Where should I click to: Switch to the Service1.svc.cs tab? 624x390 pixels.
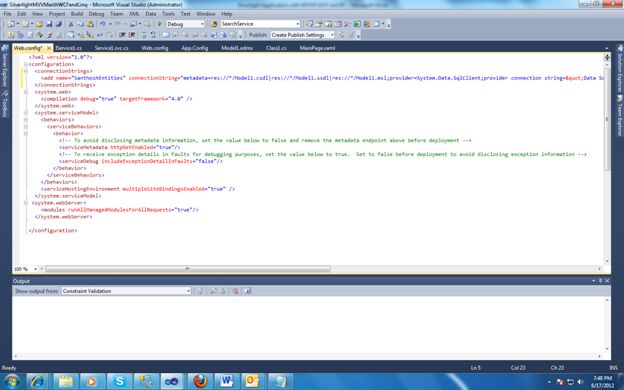[111, 48]
